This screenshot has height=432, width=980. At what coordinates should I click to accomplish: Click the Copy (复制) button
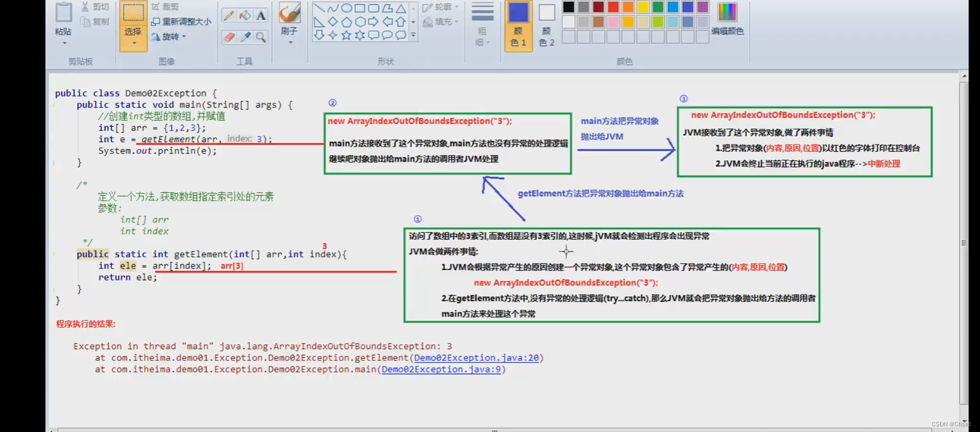click(95, 22)
